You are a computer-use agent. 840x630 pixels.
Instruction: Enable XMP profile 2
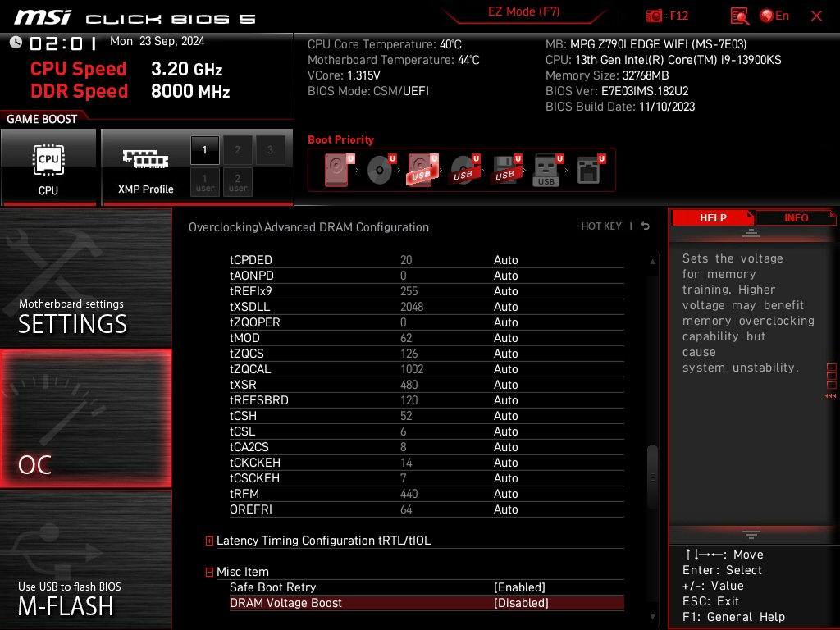(x=237, y=150)
